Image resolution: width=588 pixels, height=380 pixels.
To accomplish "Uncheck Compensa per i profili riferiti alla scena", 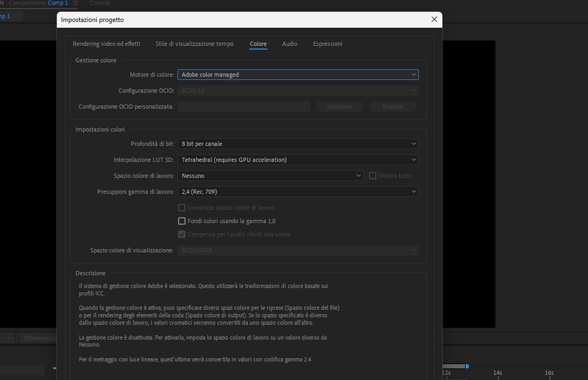I will (182, 234).
